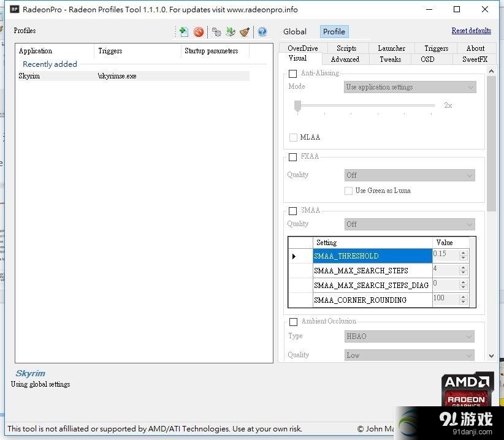Open the gear settings toolbar icon

[216, 32]
